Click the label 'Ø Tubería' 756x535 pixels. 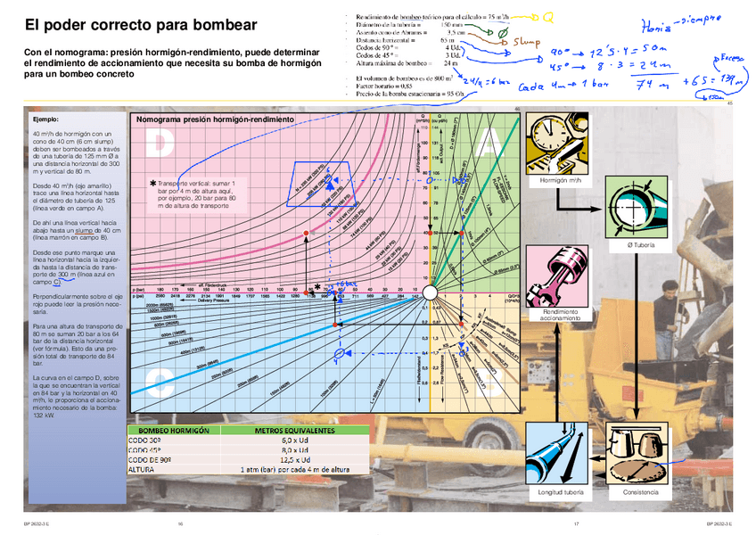point(641,245)
